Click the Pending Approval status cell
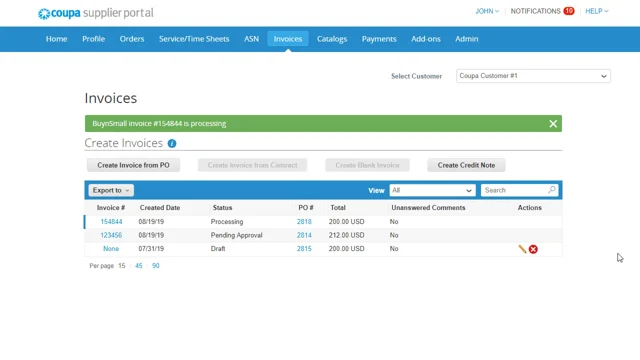Viewport: 640px width, 360px height. pyautogui.click(x=236, y=235)
